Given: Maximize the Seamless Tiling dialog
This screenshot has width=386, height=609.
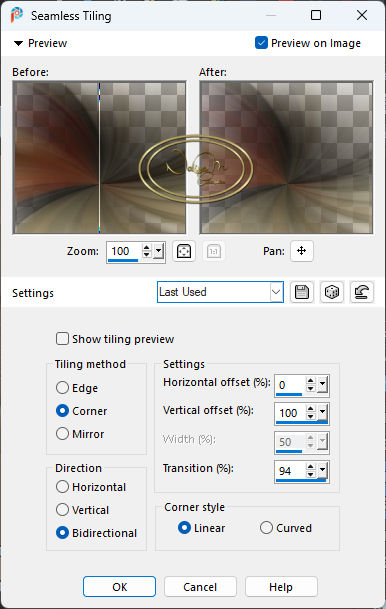Looking at the screenshot, I should pos(316,15).
